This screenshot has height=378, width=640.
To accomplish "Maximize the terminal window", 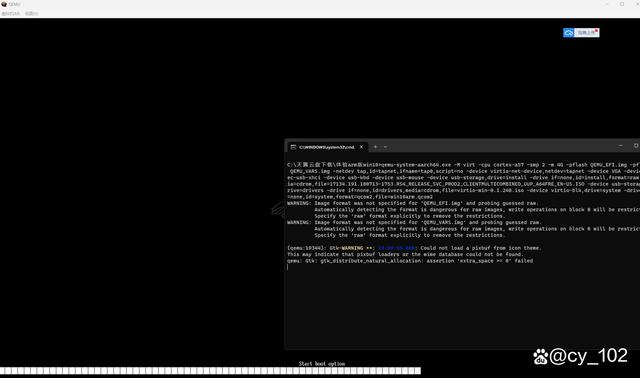I will pos(636,146).
